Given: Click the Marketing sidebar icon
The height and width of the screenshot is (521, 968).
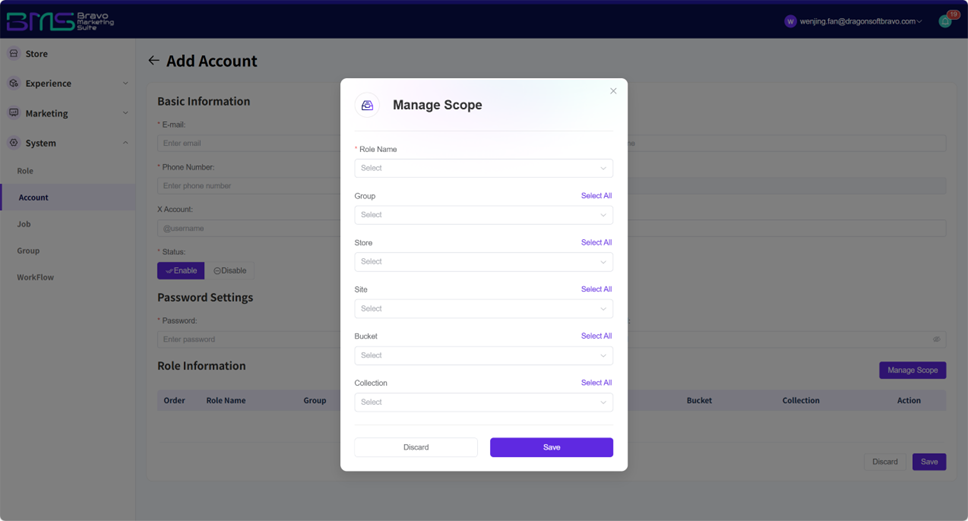Looking at the screenshot, I should 14,113.
